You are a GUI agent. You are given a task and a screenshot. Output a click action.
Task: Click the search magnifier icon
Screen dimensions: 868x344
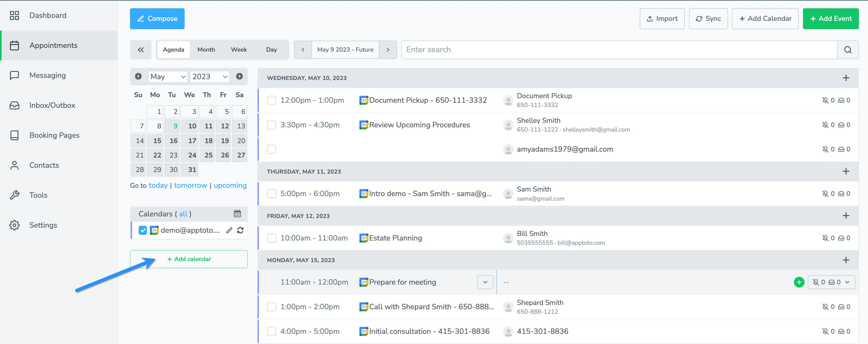pyautogui.click(x=848, y=49)
